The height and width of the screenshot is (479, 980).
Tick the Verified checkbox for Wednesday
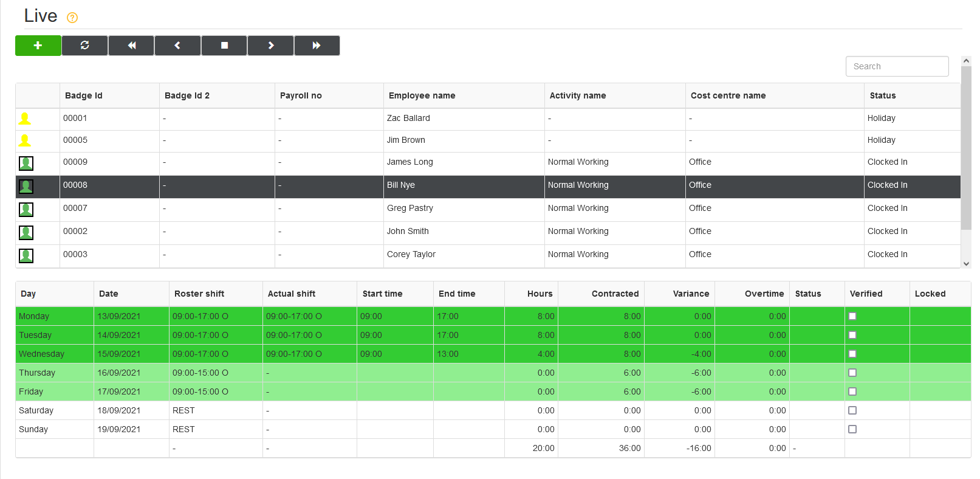(852, 354)
